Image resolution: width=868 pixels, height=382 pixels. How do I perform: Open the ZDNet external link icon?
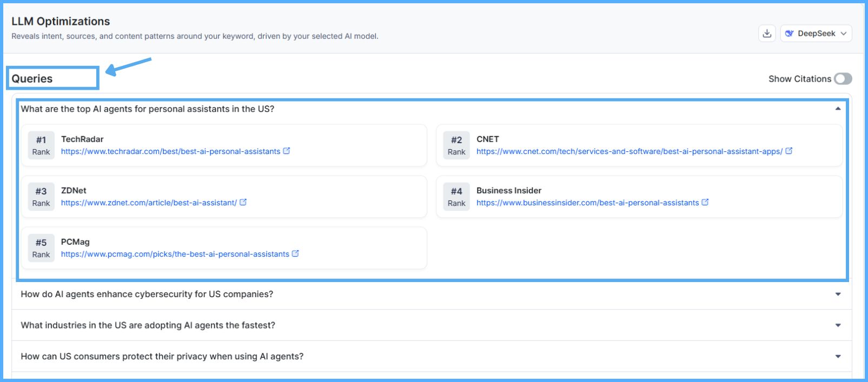[243, 202]
